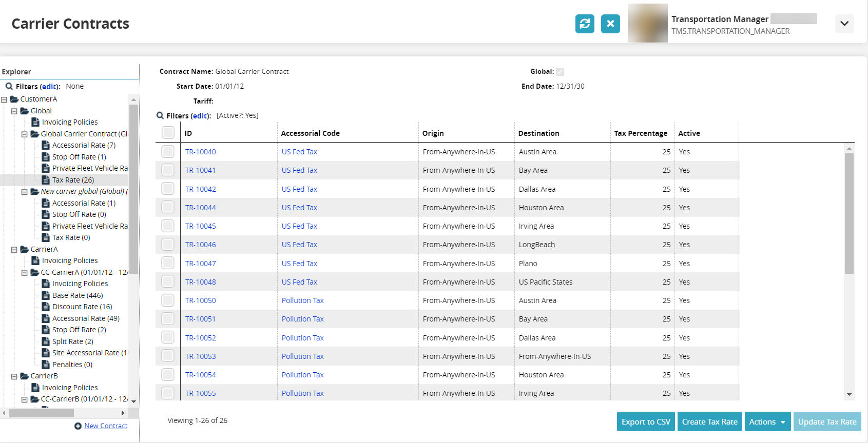Click the blue X close icon button
Image resolution: width=868 pixels, height=443 pixels.
[x=610, y=24]
